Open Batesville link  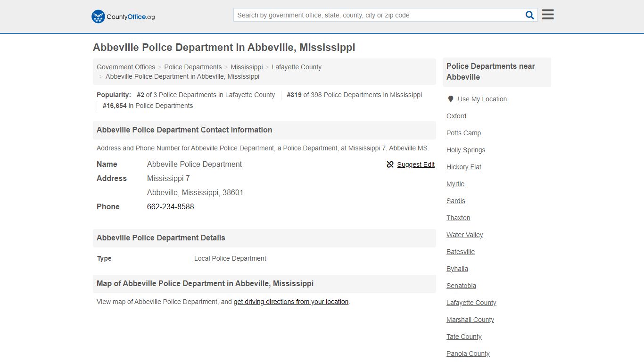[x=461, y=252]
